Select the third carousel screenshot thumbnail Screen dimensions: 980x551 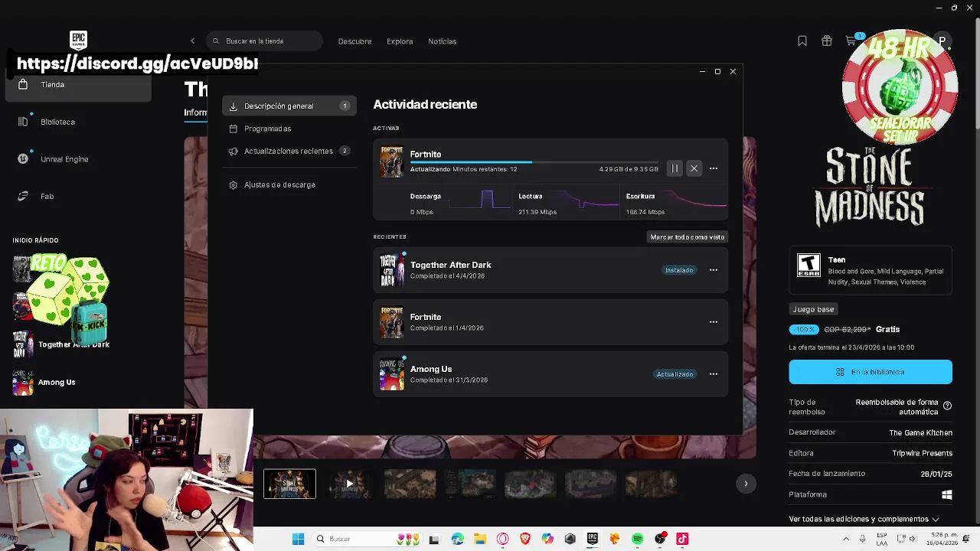(410, 484)
